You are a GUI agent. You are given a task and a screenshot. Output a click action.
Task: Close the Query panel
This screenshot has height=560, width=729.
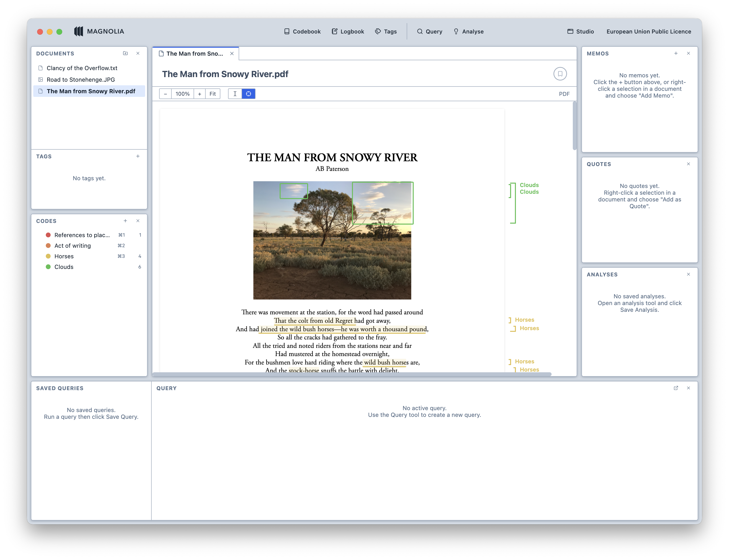pyautogui.click(x=688, y=388)
